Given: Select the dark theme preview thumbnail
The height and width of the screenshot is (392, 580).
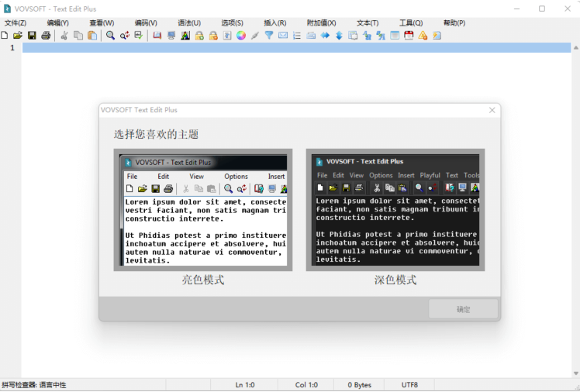Looking at the screenshot, I should click(395, 210).
